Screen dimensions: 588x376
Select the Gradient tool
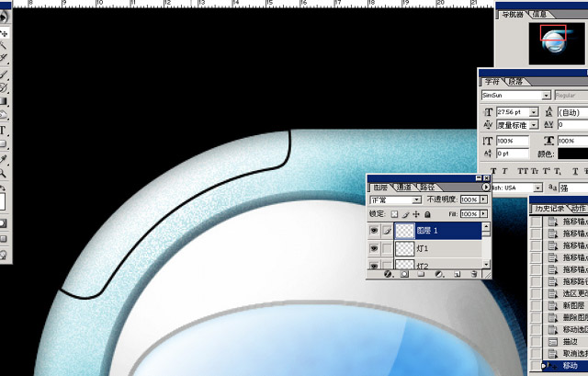click(x=3, y=101)
